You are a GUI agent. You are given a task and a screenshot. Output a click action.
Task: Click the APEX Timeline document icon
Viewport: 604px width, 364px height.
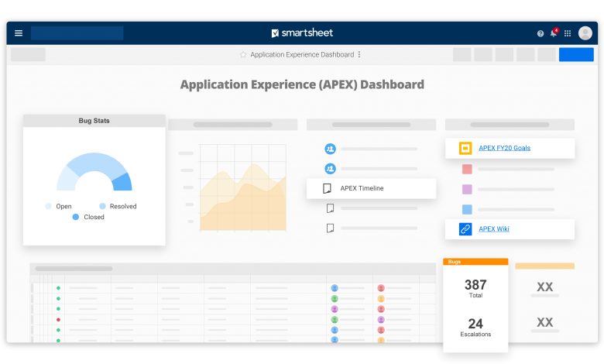coord(327,188)
